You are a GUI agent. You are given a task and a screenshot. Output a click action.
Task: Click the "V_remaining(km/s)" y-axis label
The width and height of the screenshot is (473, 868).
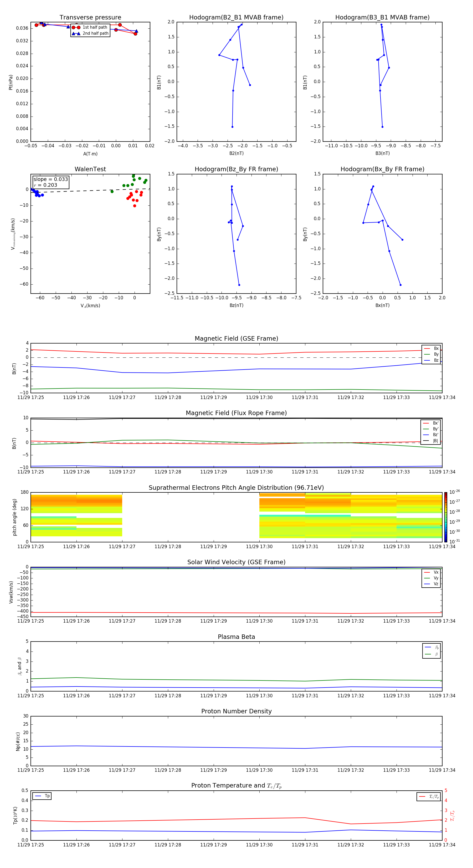(x=13, y=234)
